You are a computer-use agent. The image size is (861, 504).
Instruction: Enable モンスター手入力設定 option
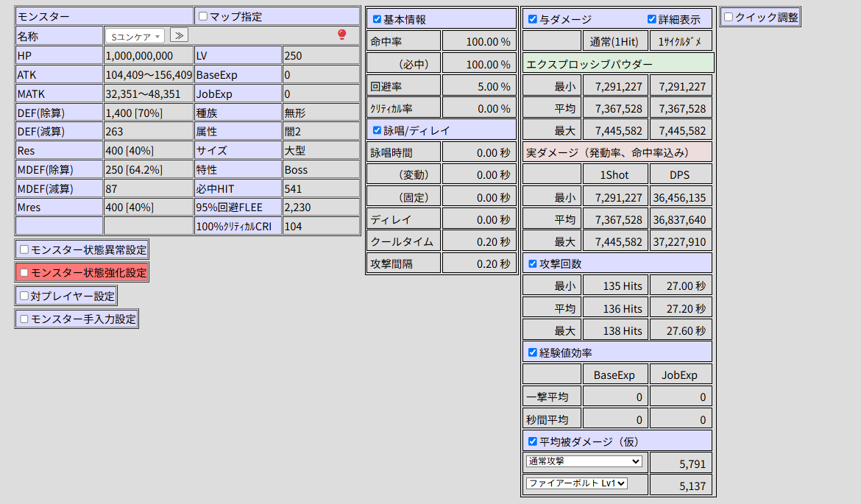tap(25, 319)
